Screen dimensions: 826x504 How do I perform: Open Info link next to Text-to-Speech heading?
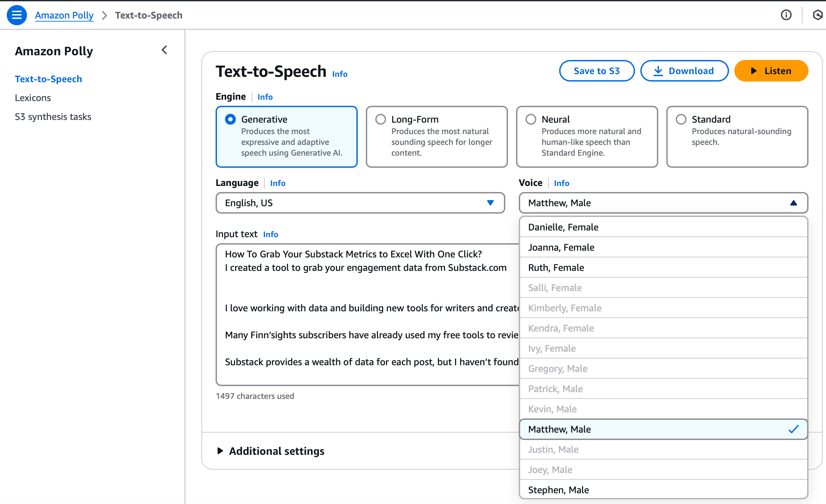[x=340, y=74]
